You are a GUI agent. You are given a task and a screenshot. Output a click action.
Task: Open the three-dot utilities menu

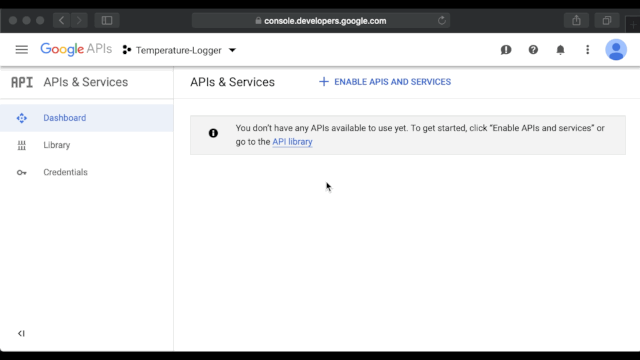point(587,50)
